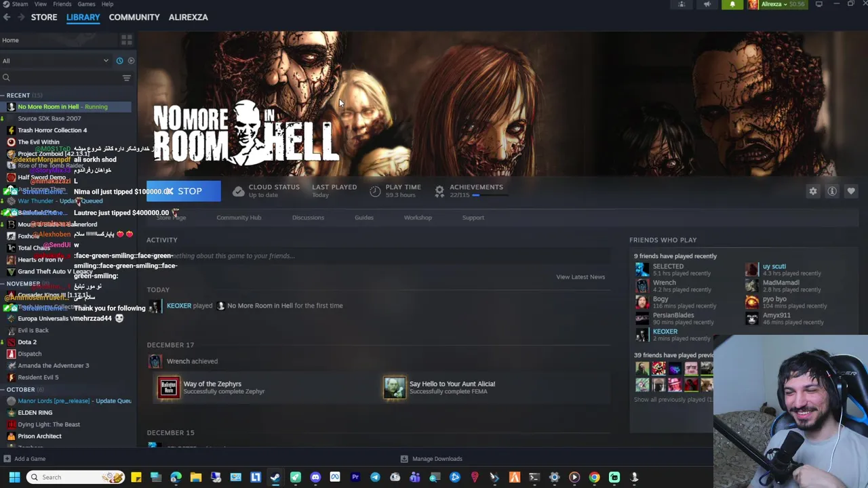This screenshot has width=868, height=488.
Task: Click the Windows taskbar search box
Action: click(75, 477)
